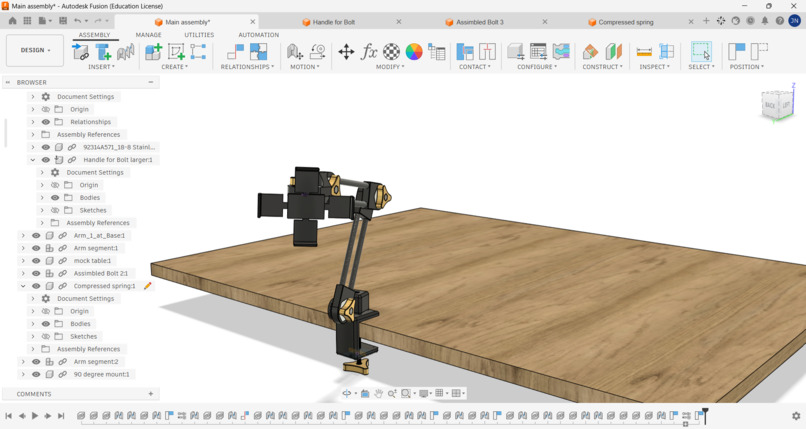Toggle visibility of Handle for Bolt larger:1

click(46, 160)
